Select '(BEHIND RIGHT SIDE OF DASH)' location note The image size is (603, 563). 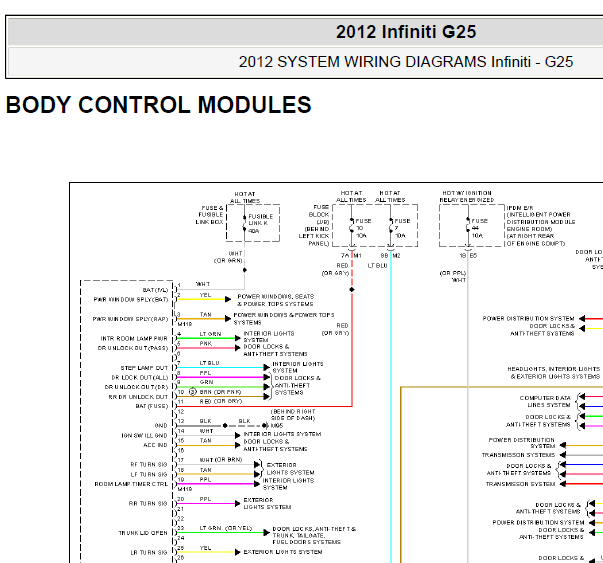[x=293, y=415]
